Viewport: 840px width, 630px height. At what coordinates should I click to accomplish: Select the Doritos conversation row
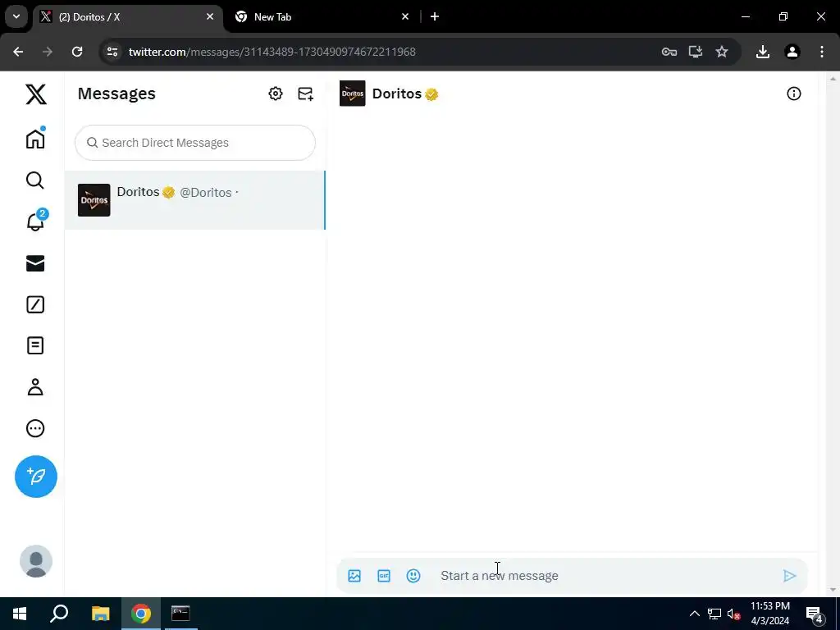point(195,200)
